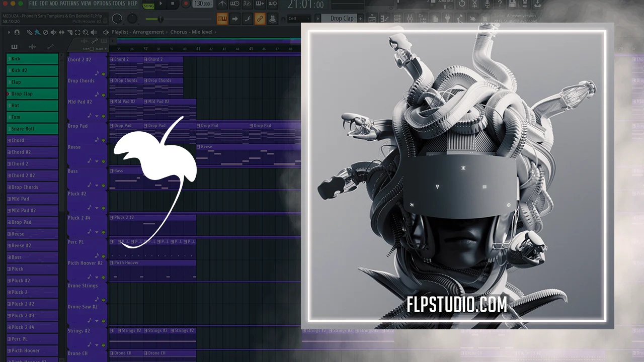This screenshot has width=644, height=362.
Task: Click the undo history icon
Action: pos(462,4)
